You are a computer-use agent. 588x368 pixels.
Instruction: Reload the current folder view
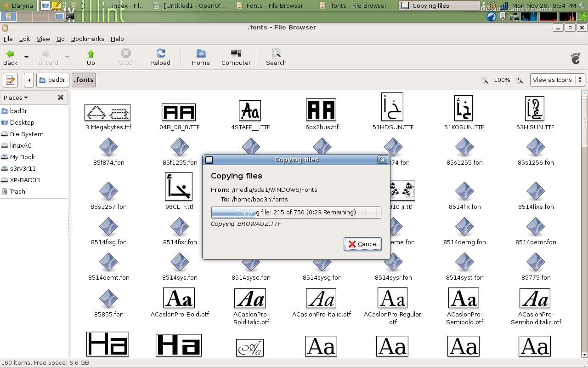click(160, 57)
